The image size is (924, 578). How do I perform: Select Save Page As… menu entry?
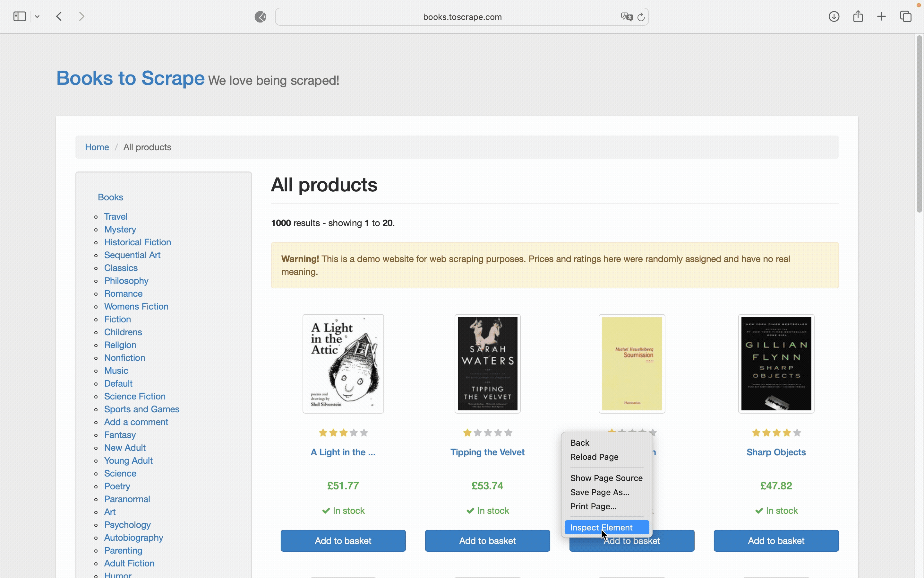[x=607, y=492]
